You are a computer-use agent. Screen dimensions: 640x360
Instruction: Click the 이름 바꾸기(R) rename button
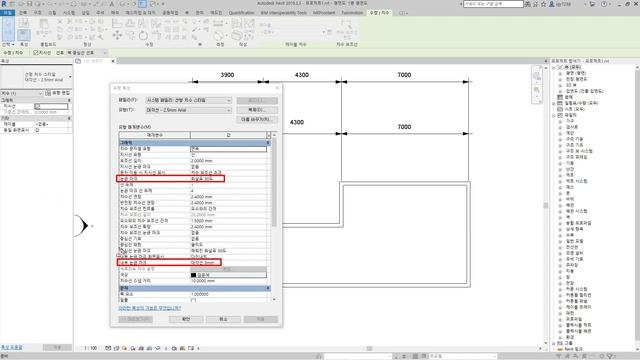[257, 119]
